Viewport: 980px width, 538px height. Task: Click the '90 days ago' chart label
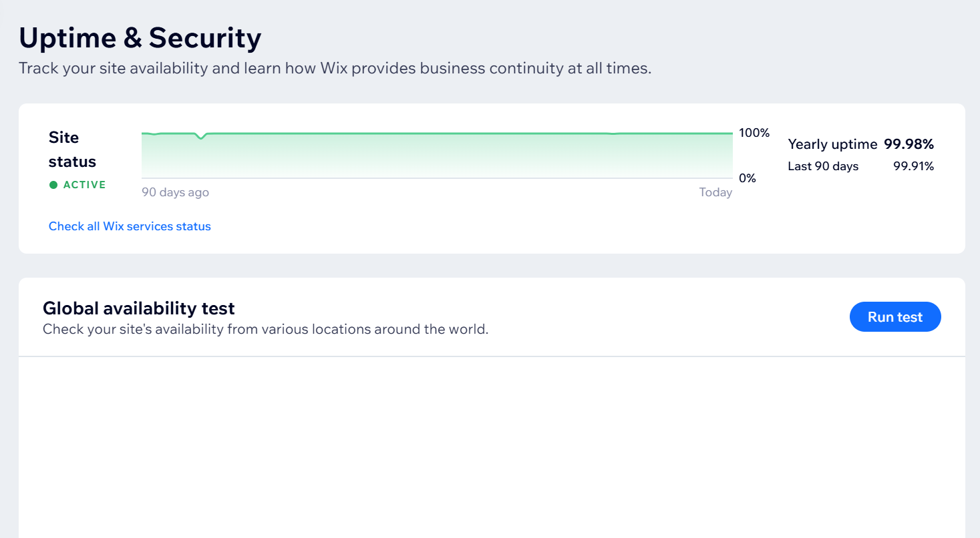(175, 192)
